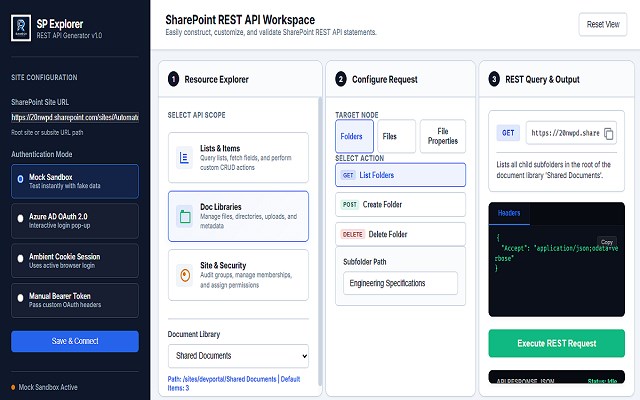The height and width of the screenshot is (400, 640).
Task: Click the Site & Security shield icon
Action: coord(185,275)
